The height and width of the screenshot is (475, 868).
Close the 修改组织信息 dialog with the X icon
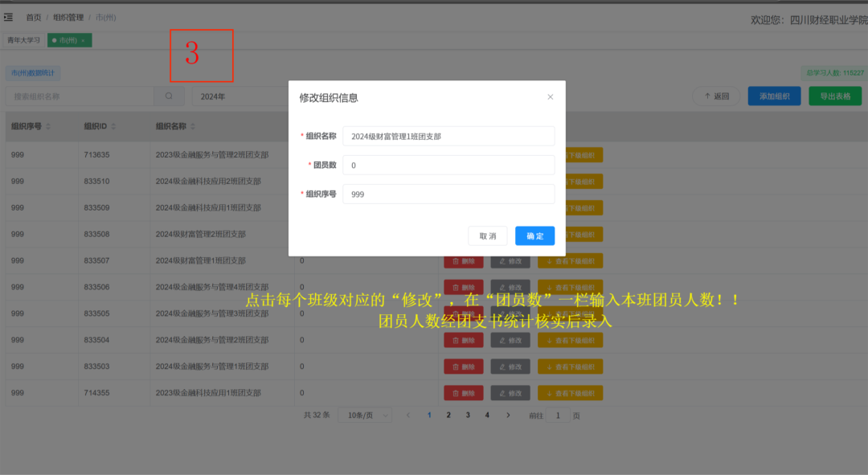[x=550, y=97]
